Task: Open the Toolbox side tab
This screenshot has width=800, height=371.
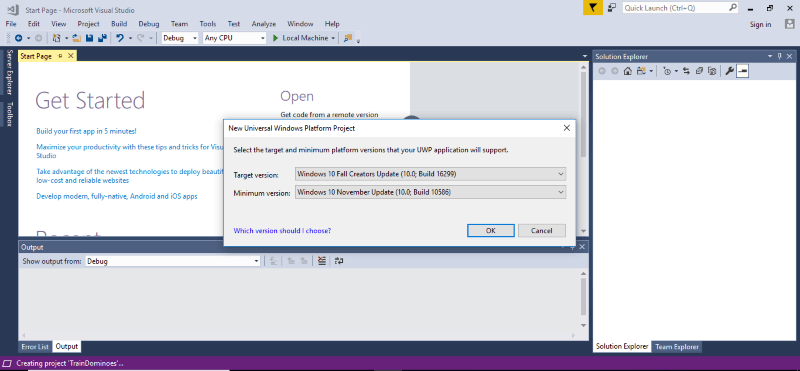Action: (x=9, y=114)
